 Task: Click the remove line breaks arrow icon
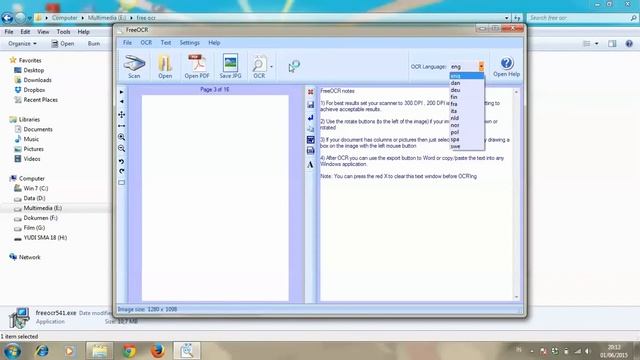(311, 118)
